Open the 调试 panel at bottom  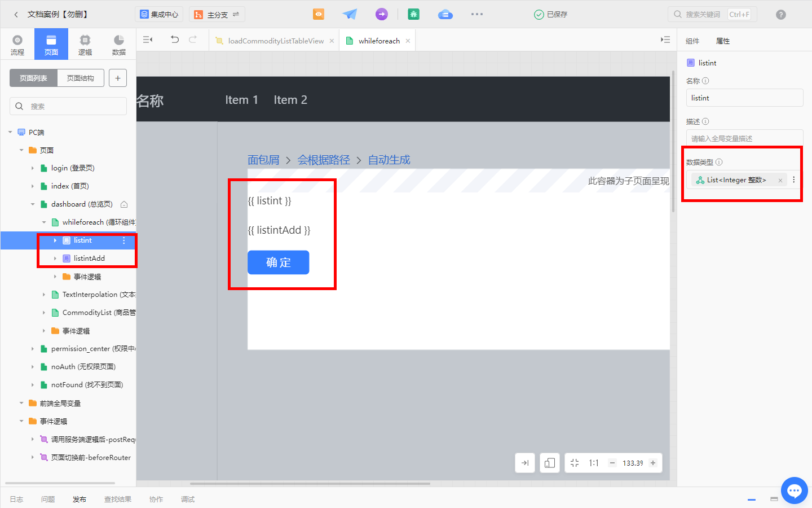[187, 499]
